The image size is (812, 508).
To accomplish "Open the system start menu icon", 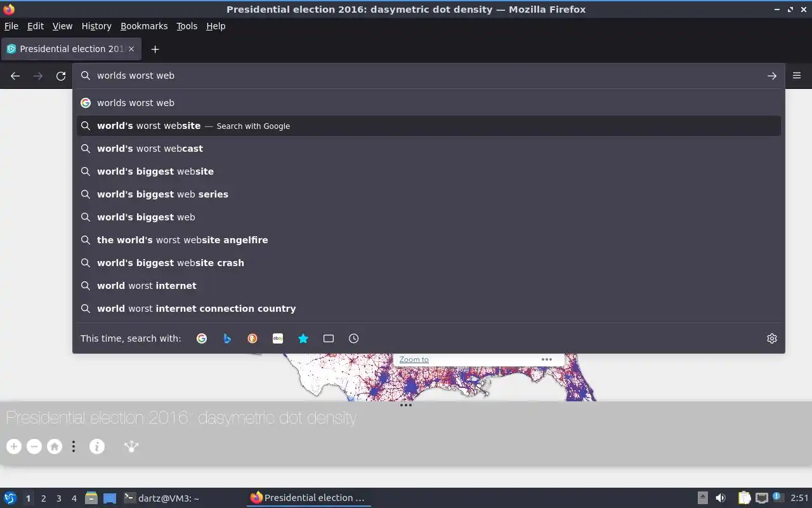I will click(x=10, y=498).
